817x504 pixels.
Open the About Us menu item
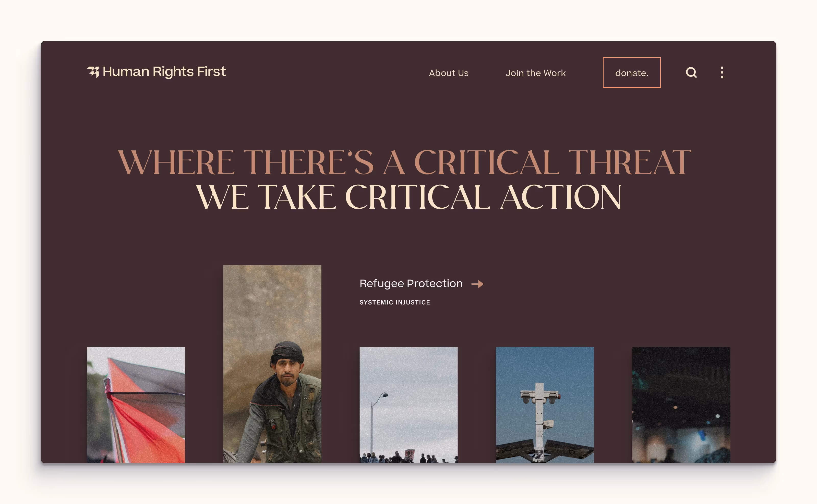coord(449,73)
